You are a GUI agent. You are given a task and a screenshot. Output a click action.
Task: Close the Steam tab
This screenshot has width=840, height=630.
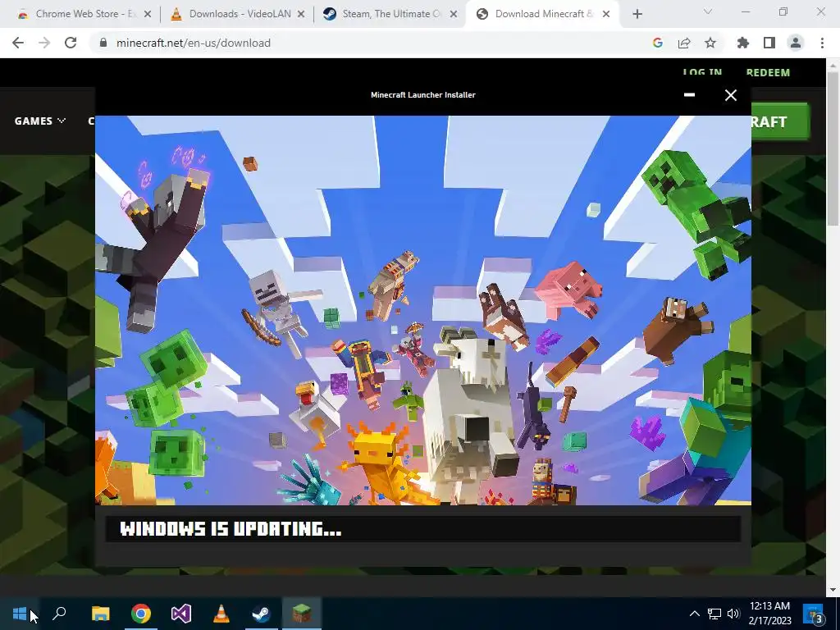pos(454,15)
